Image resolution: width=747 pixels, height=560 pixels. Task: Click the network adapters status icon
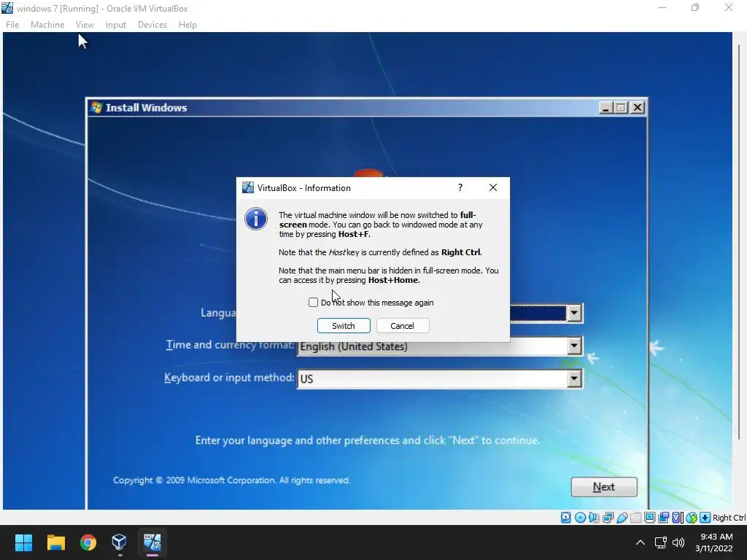608,518
